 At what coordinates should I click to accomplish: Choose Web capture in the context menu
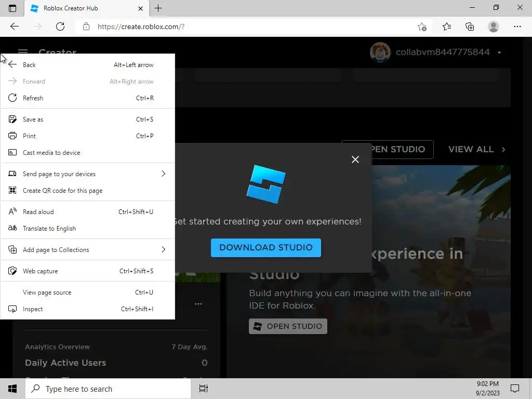(87, 271)
